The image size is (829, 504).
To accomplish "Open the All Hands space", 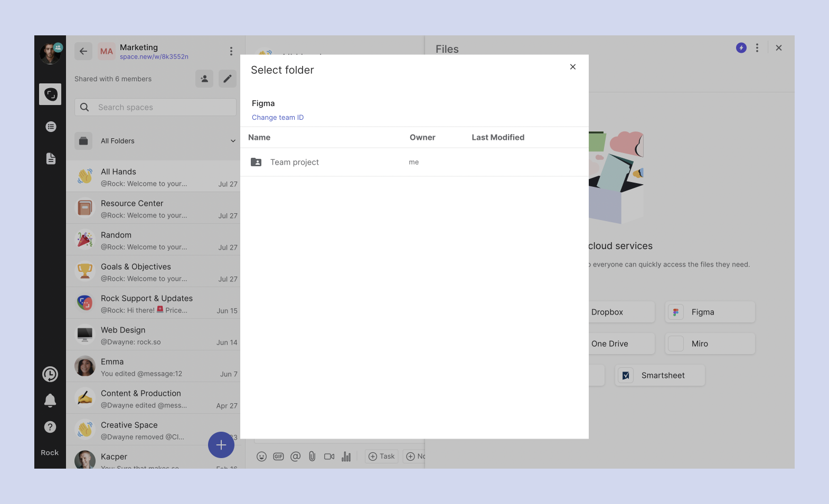I will 153,176.
